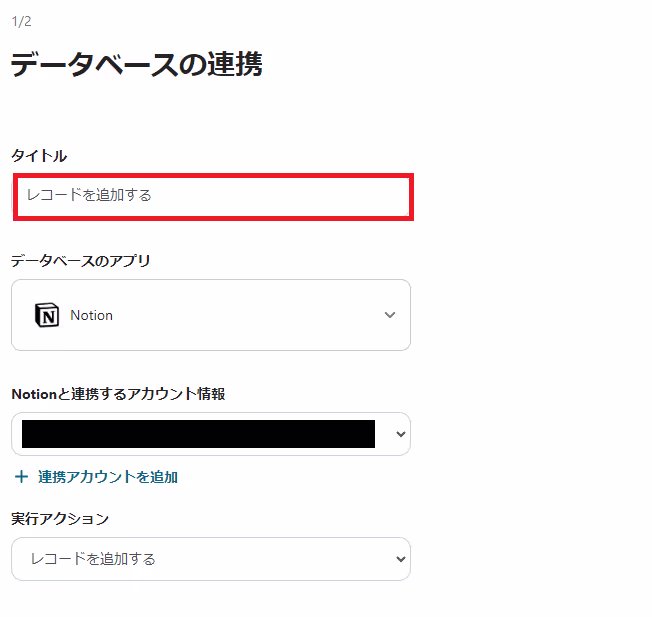Click the タイトル input field

[213, 196]
